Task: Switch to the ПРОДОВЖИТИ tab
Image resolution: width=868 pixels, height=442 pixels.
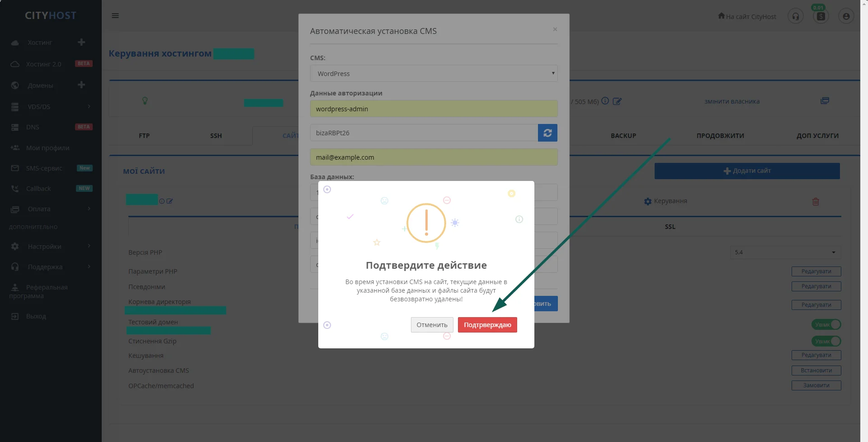Action: point(720,136)
